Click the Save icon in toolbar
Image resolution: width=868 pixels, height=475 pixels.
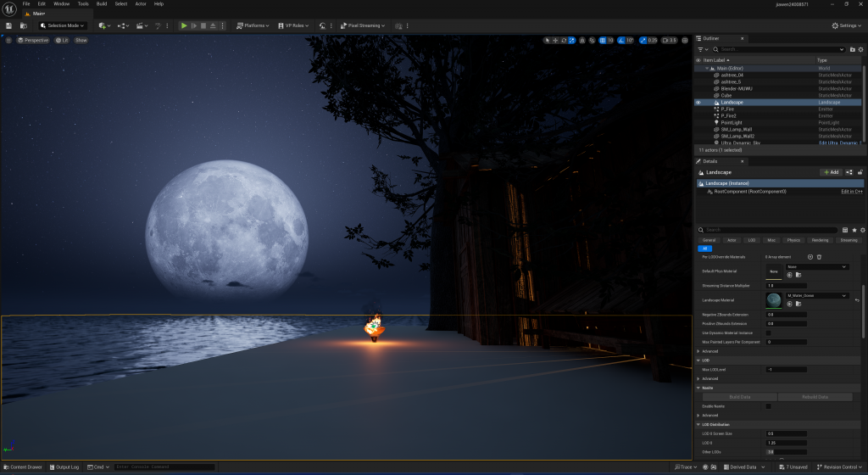coord(8,25)
